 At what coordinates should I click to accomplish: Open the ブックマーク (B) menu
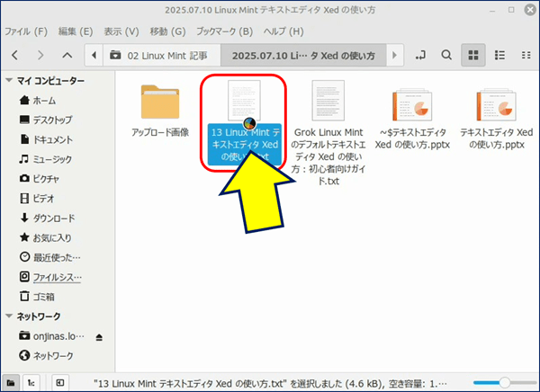pos(224,31)
